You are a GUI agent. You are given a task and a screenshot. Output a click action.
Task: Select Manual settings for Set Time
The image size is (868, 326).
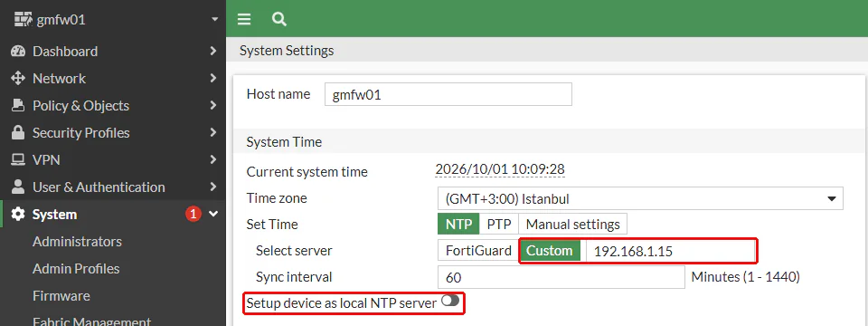coord(573,224)
